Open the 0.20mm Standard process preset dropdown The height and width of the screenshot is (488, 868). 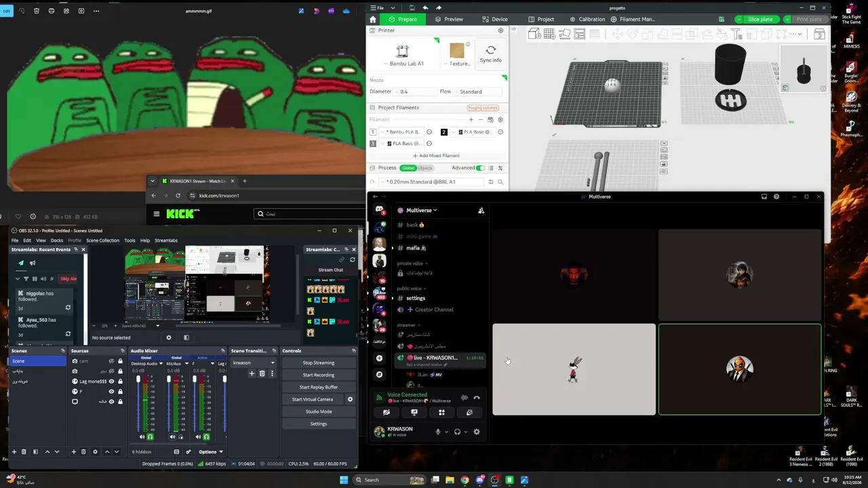pyautogui.click(x=431, y=182)
